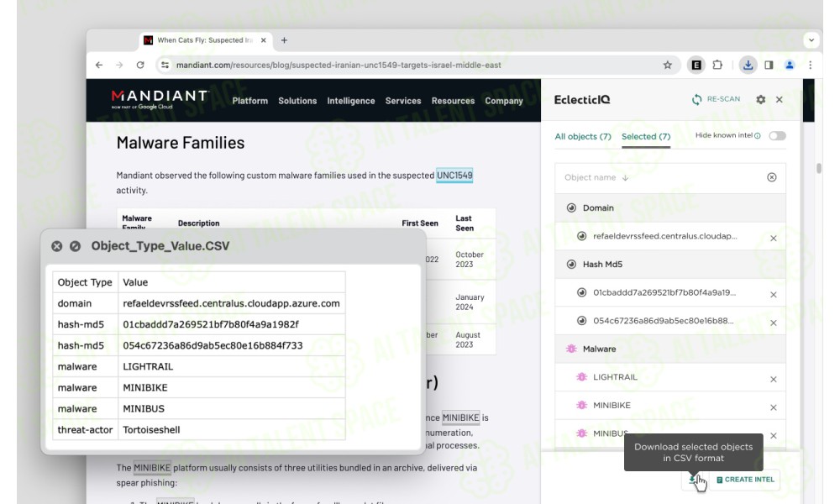Screen dimensions: 840x504
Task: Reload the Mandiant page
Action: click(x=140, y=65)
